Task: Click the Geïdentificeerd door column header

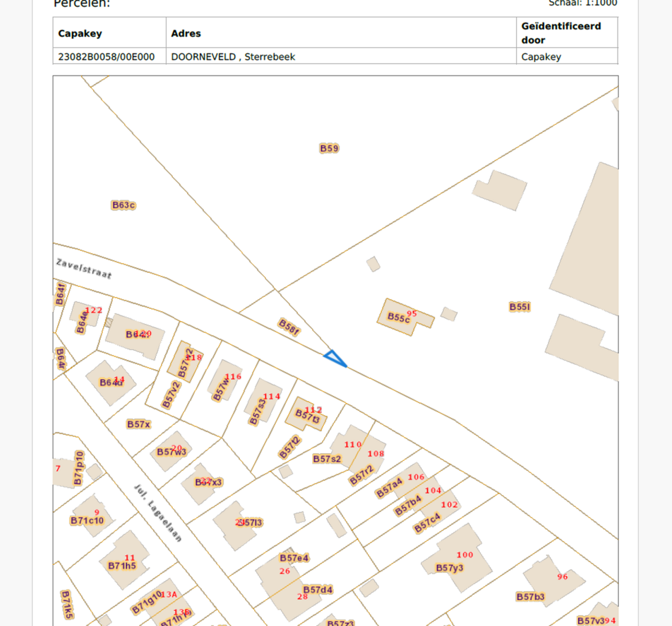Action: (x=561, y=33)
